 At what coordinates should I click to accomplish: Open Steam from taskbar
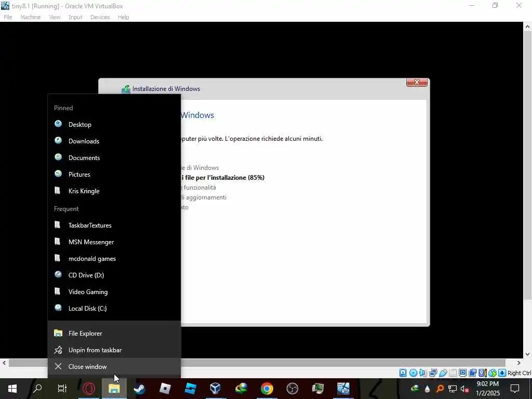tap(139, 389)
